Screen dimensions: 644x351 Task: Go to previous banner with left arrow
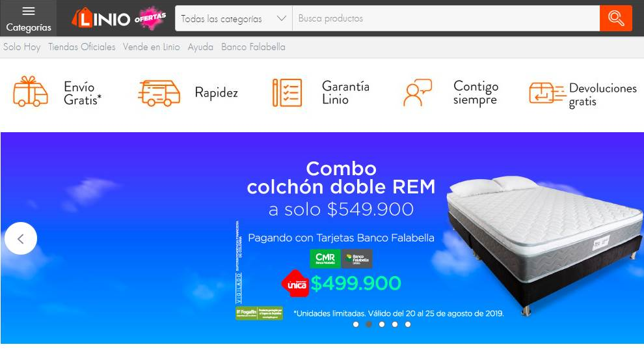tap(21, 238)
